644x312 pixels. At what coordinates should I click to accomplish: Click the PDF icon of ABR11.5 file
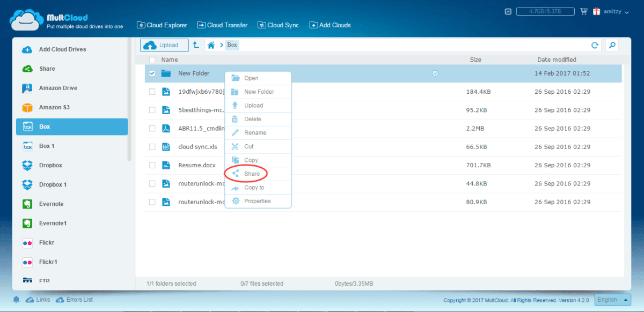point(166,128)
